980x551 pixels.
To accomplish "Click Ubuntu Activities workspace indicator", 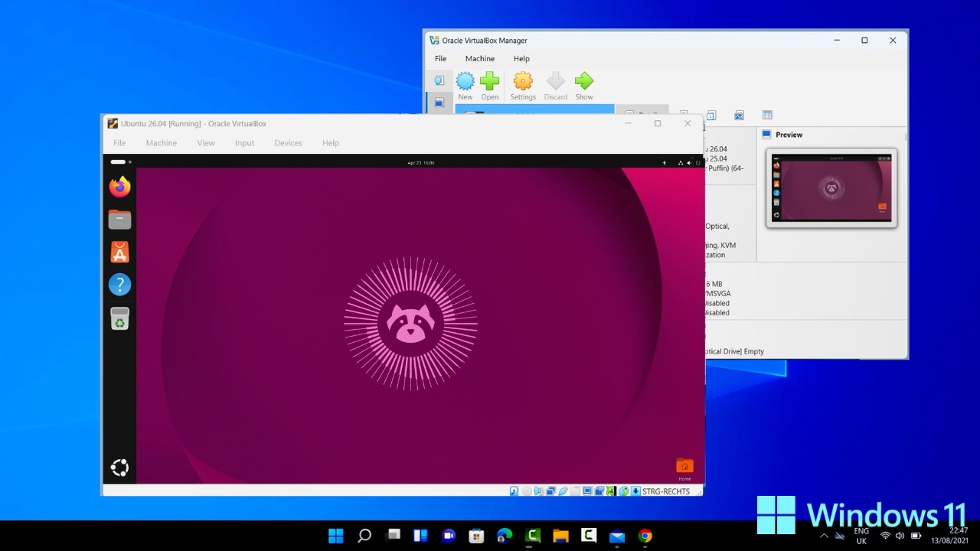I will coord(121,162).
